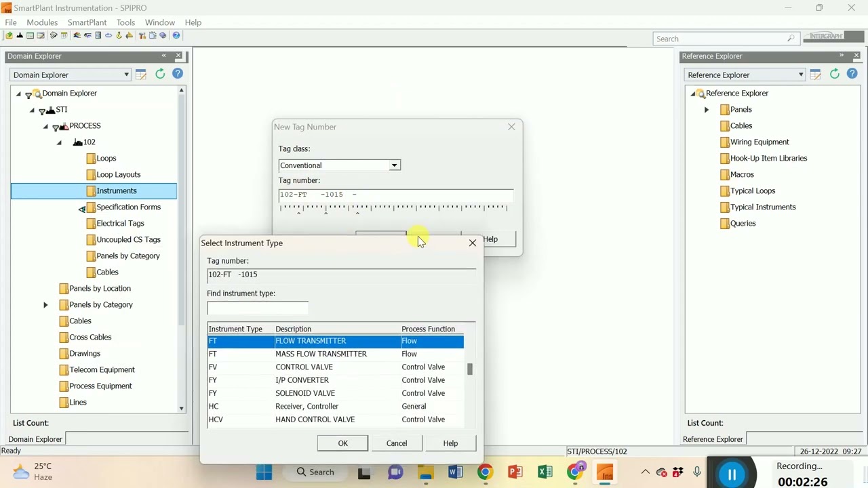Expand Panels in Reference Explorer

tap(707, 110)
